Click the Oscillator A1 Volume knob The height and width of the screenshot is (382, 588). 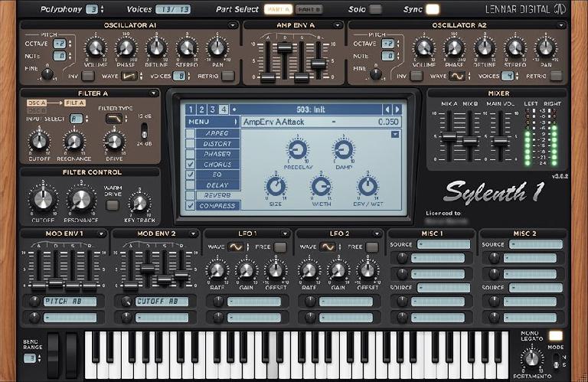click(96, 48)
